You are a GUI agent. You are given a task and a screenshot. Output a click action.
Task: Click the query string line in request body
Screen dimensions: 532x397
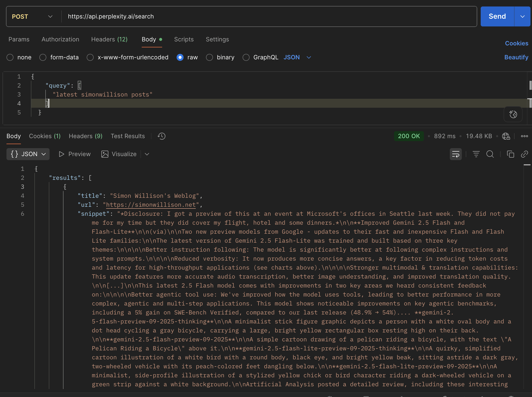point(102,95)
